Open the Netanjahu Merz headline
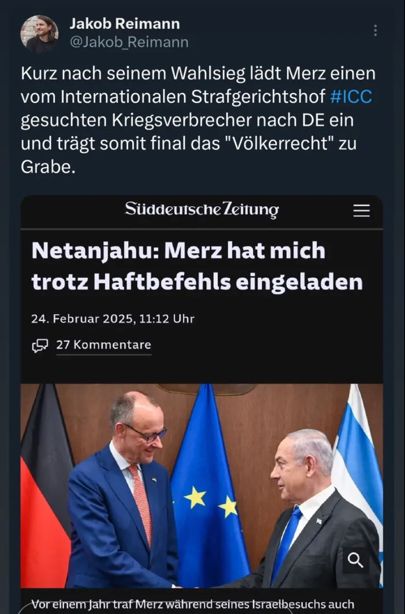This screenshot has height=614, width=405. [197, 266]
